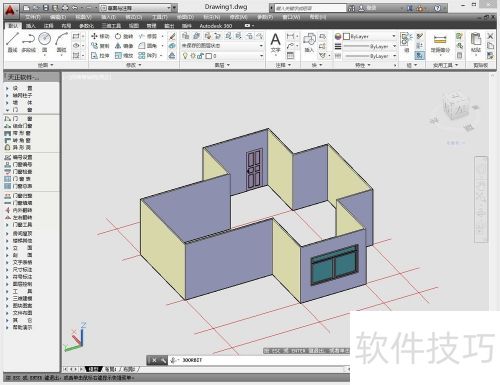
Task: Expand the 轴网柱子 tree item
Action: point(7,95)
